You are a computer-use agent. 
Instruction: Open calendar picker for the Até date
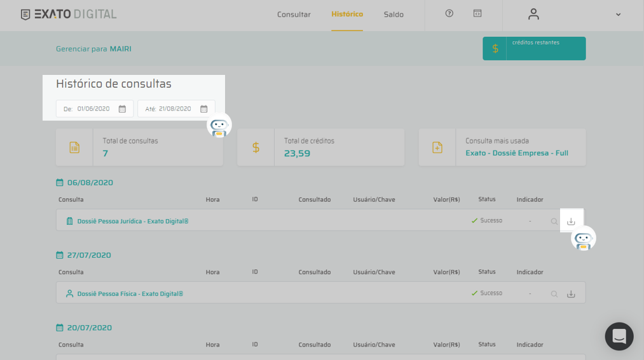coord(204,109)
